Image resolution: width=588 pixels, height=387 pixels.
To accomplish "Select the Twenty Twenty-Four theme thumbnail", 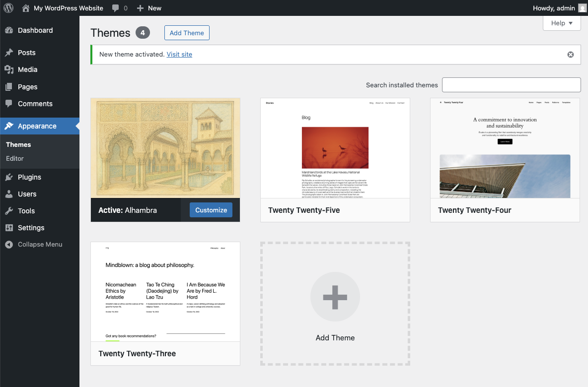I will tap(505, 148).
